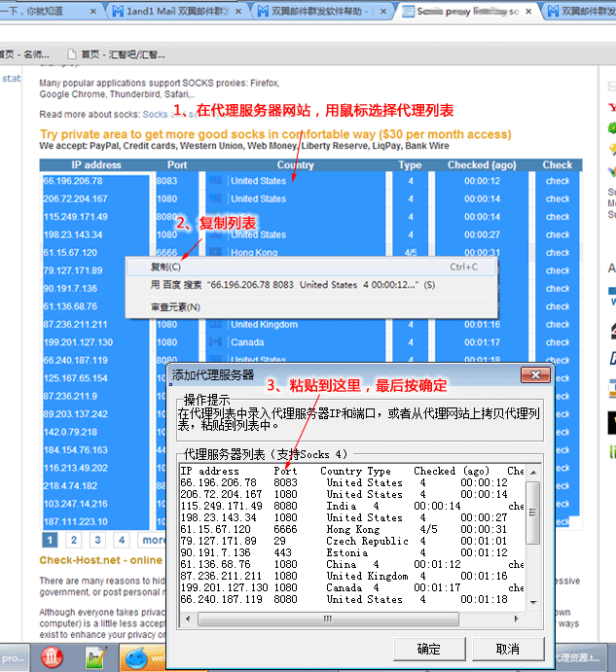Select 复制(C) from context menu
Image resolution: width=616 pixels, height=672 pixels.
coord(165,266)
